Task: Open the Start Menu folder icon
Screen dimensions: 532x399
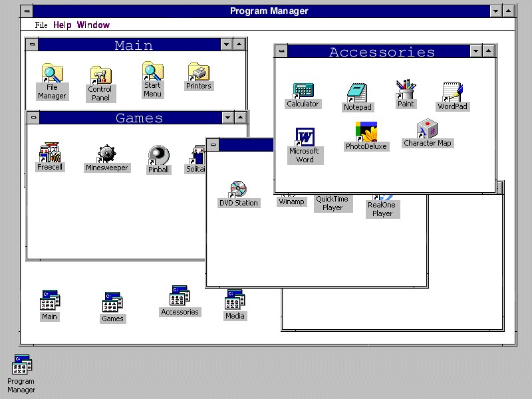Action: pos(152,80)
